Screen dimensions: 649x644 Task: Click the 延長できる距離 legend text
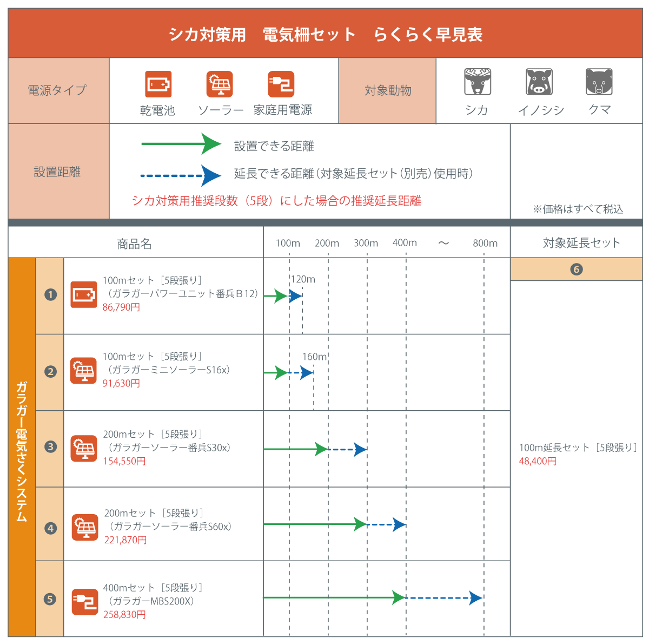tap(353, 174)
